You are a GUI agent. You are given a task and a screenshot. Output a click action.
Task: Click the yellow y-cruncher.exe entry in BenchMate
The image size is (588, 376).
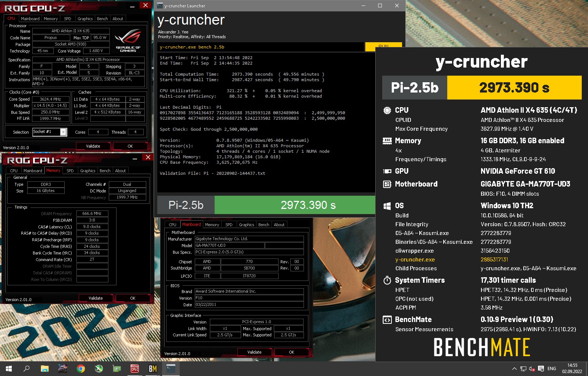tap(415, 260)
